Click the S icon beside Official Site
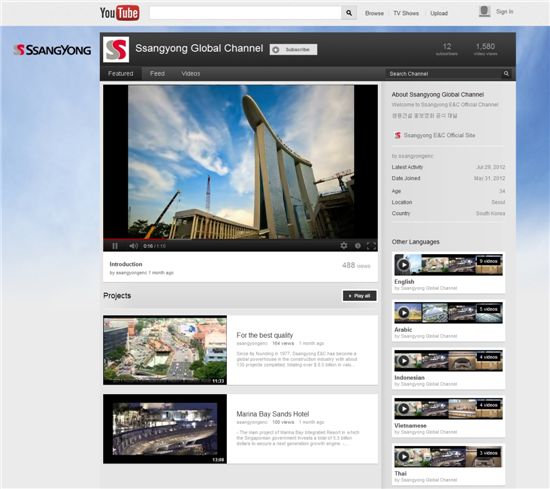Viewport: 550px width, 489px height. [x=397, y=135]
